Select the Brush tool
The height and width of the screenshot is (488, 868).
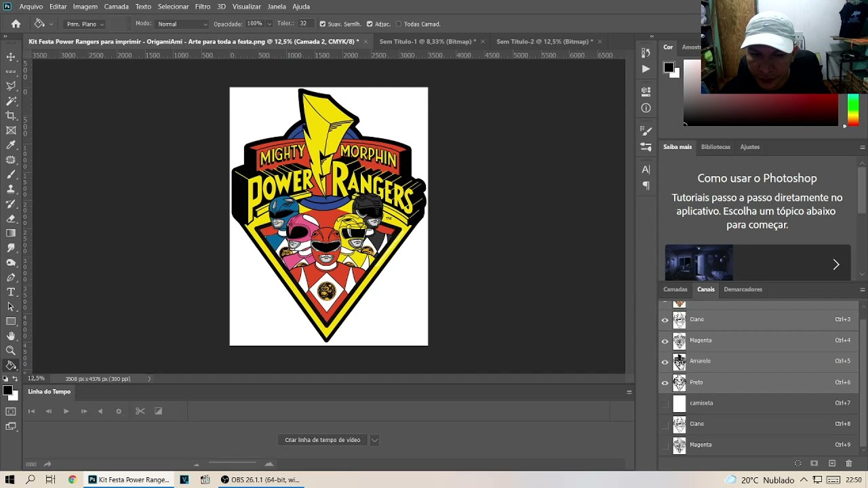coord(11,175)
